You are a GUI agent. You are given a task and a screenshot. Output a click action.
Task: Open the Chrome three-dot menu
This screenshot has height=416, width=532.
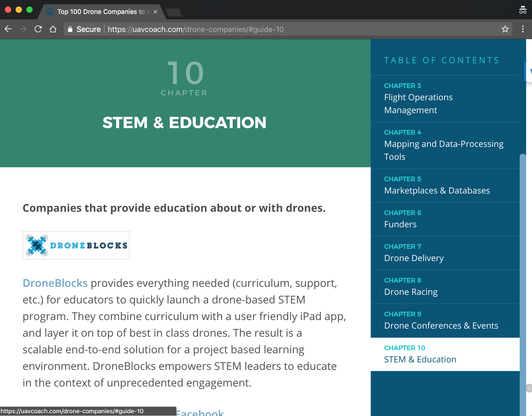coord(523,29)
